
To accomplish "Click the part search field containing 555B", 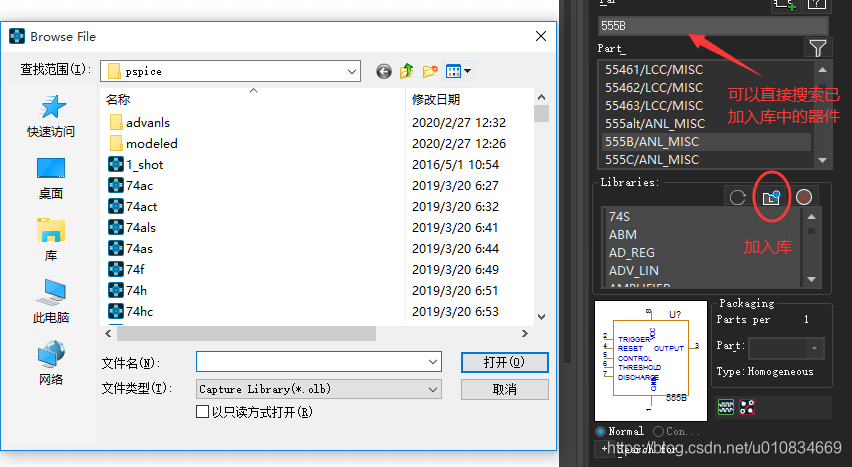I will tap(713, 26).
